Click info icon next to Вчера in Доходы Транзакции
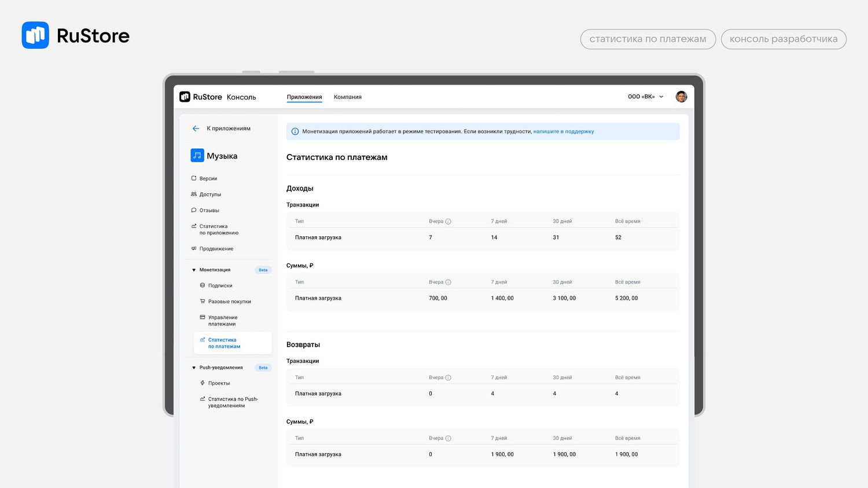 pos(448,221)
